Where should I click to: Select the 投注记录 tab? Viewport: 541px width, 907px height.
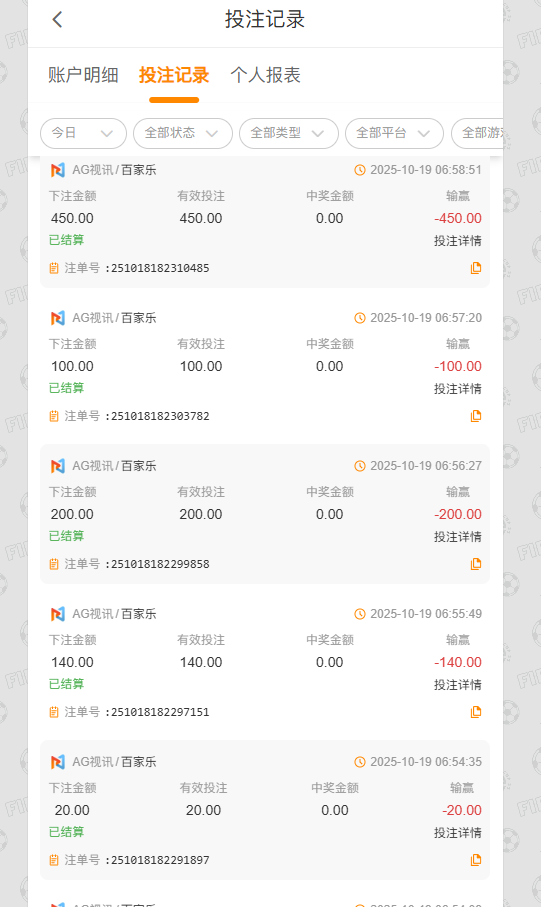tap(174, 75)
